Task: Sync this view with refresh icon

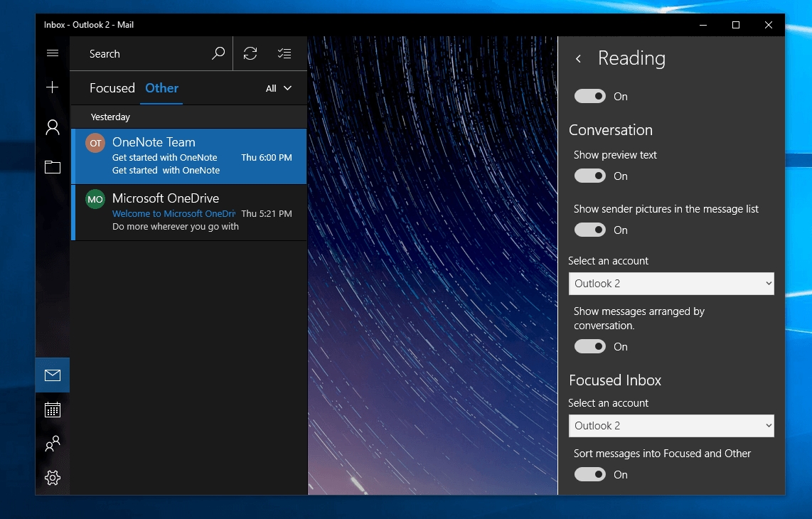Action: (251, 53)
